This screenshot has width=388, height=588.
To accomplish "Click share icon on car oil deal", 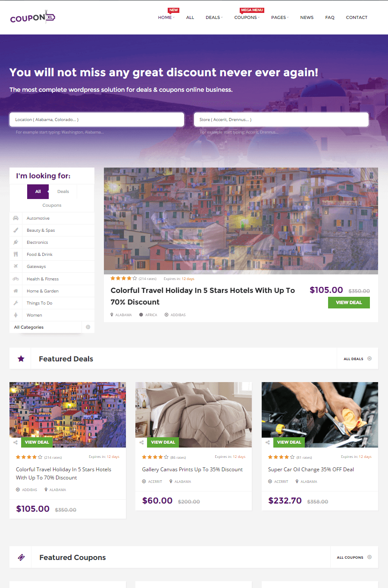I will [x=268, y=442].
